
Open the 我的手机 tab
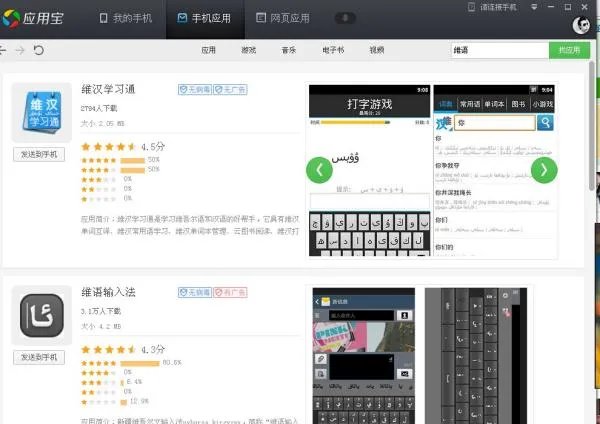(x=126, y=18)
